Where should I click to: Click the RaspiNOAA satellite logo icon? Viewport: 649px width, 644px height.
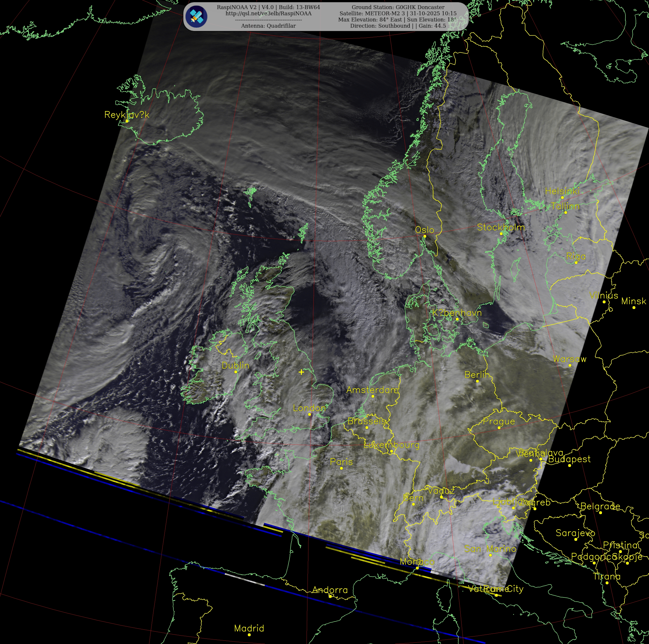(197, 16)
